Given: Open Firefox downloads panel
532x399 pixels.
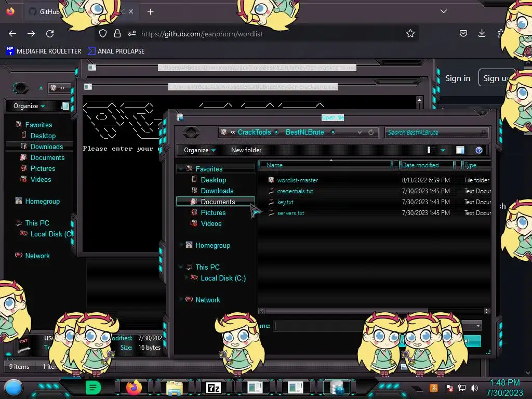Looking at the screenshot, I should click(x=482, y=33).
